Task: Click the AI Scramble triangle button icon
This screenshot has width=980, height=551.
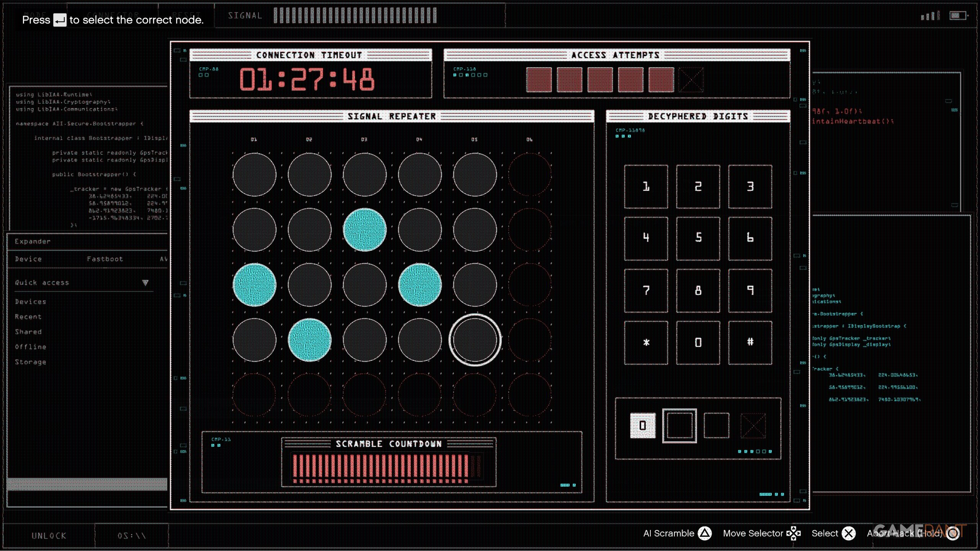Action: click(704, 533)
